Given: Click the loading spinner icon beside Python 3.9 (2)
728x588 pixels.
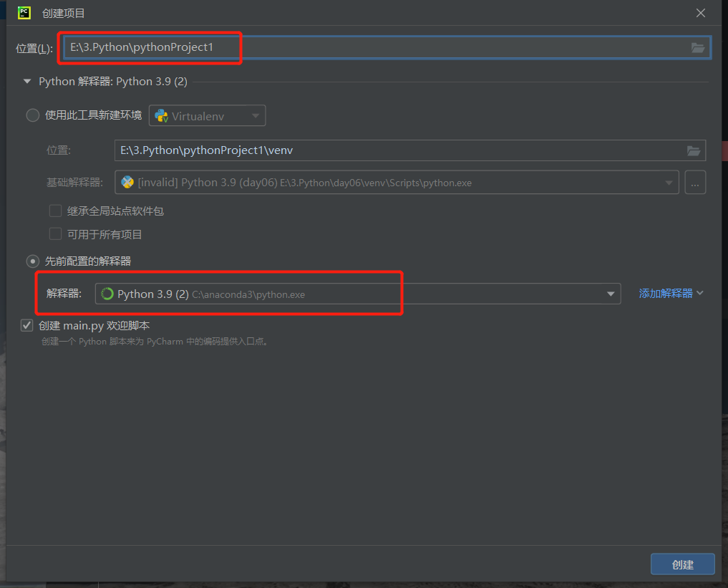Looking at the screenshot, I should [x=107, y=294].
